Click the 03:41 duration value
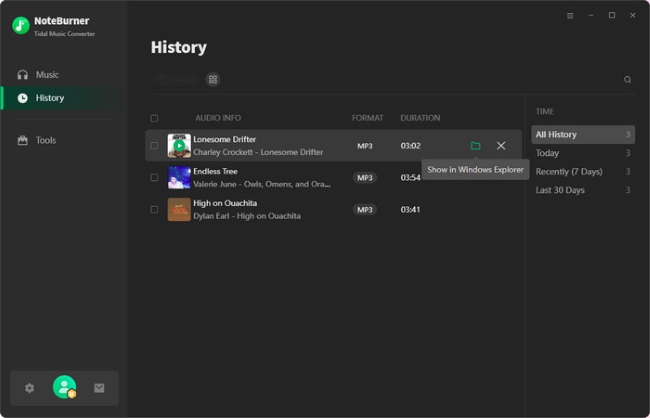 click(x=410, y=209)
